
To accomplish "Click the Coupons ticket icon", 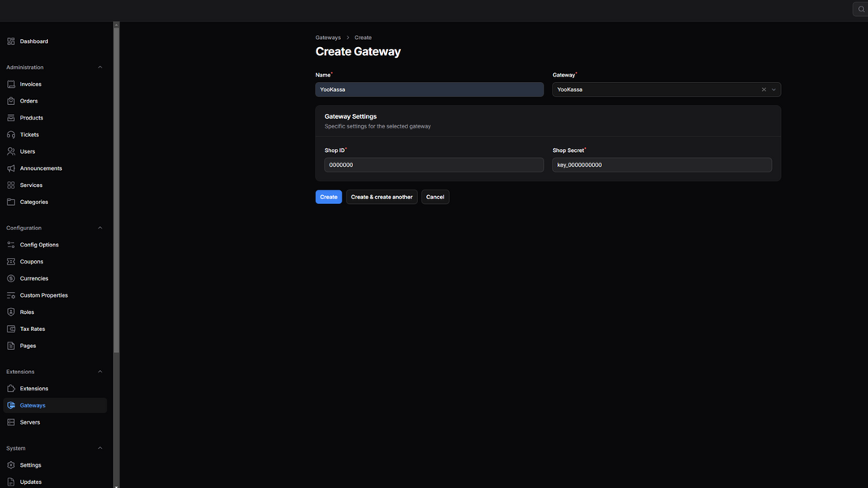I will pos(11,262).
